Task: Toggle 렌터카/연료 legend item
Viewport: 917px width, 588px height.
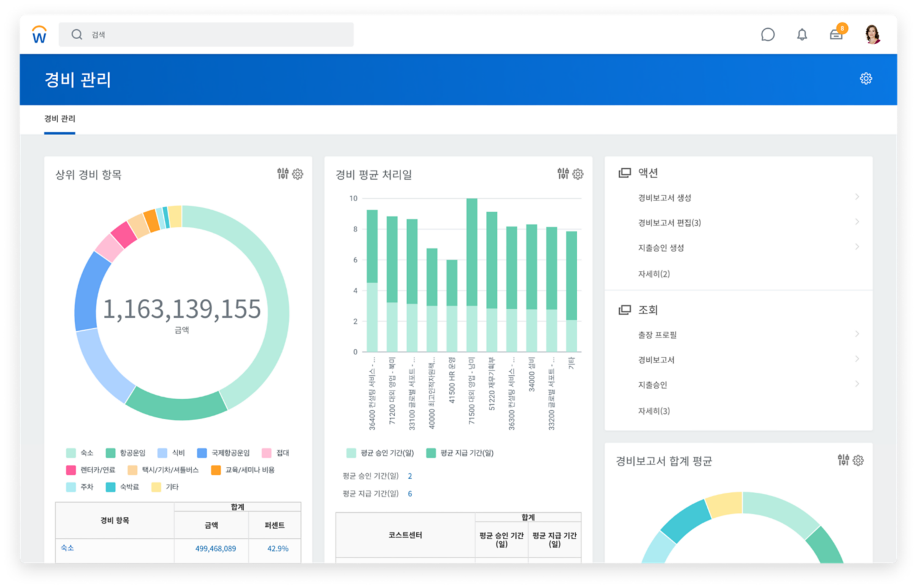Action: pos(90,470)
